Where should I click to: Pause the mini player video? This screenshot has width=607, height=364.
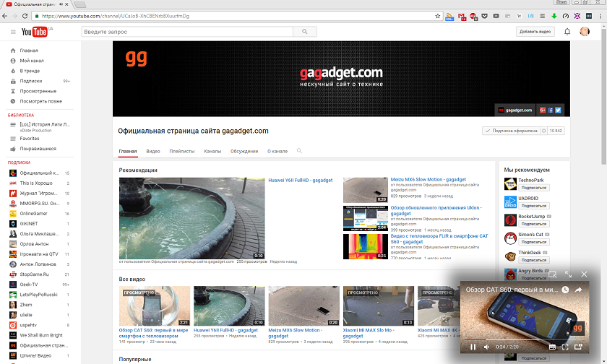click(473, 347)
